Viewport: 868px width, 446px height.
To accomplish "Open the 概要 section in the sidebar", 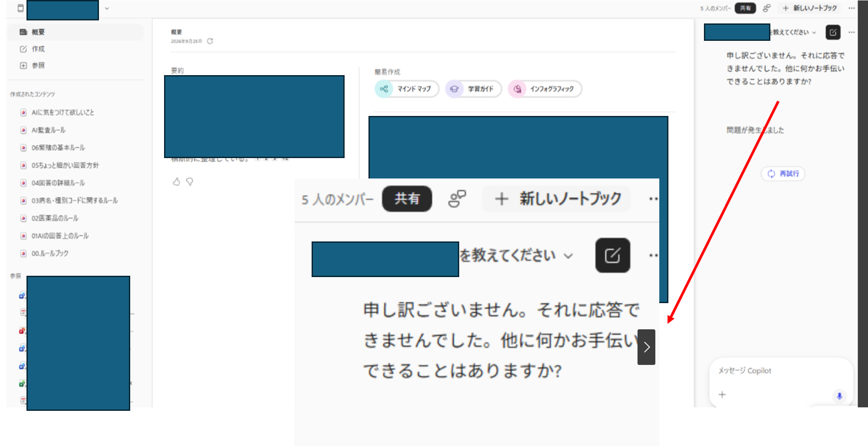I will coord(76,32).
